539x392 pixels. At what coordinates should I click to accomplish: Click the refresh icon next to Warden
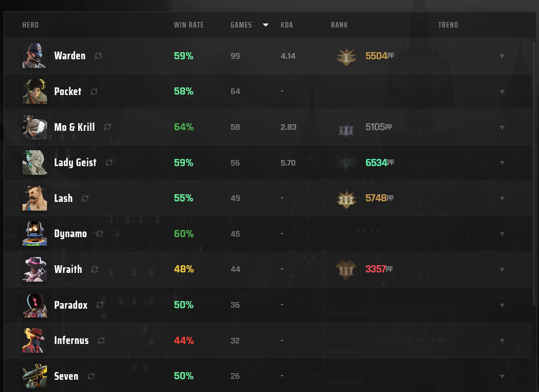coord(98,56)
